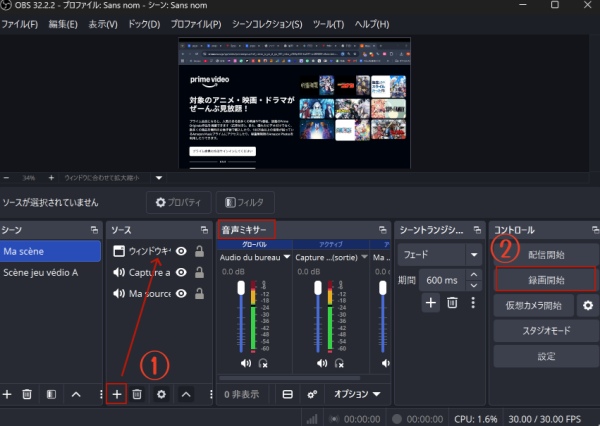Select the Ma scène scene
The height and width of the screenshot is (426, 600).
pyautogui.click(x=51, y=251)
